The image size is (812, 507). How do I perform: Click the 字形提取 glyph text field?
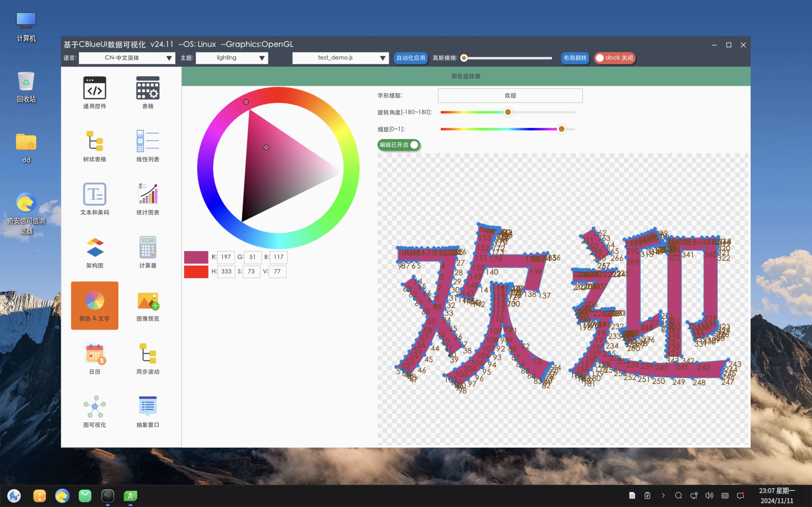point(510,96)
